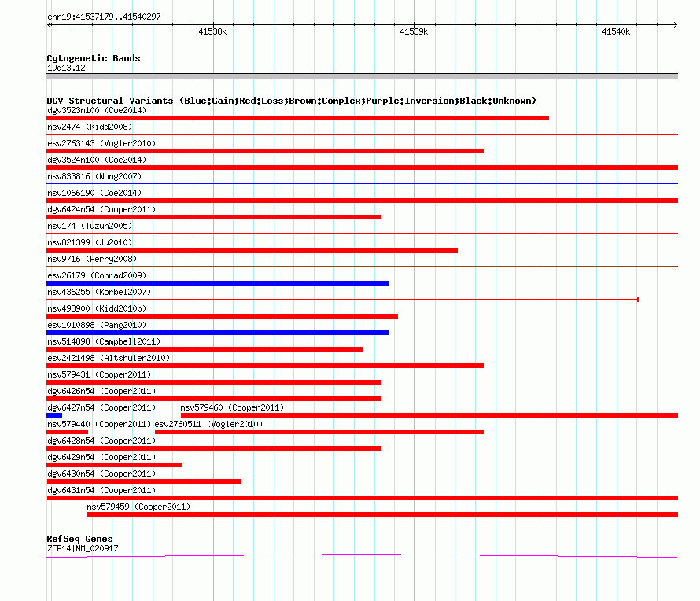Select the red nsv514898 loss bar
Viewport: 700px width, 601px height.
point(204,349)
